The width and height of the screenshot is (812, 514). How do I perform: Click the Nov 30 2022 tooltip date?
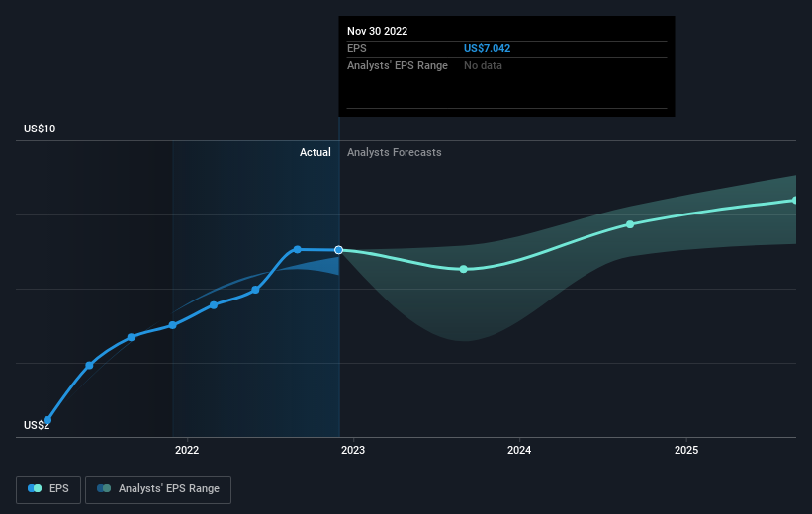pos(377,31)
